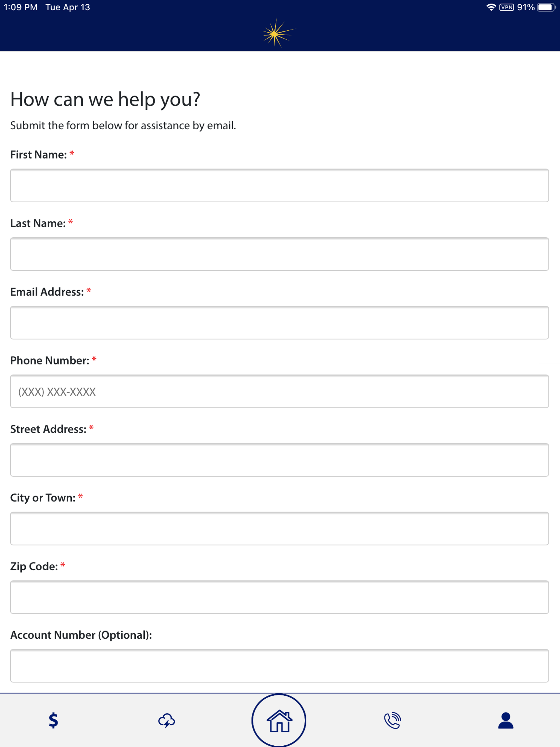Image resolution: width=560 pixels, height=747 pixels.
Task: Select the Street Address input box
Action: (279, 460)
